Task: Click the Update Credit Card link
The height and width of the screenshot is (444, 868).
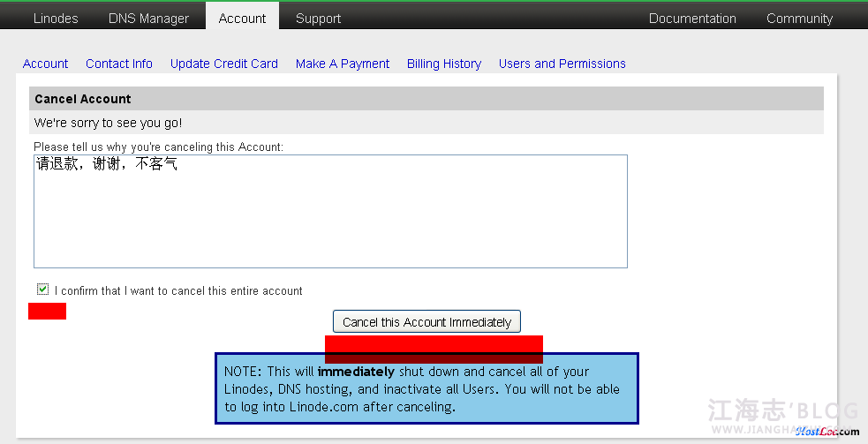Action: [224, 64]
